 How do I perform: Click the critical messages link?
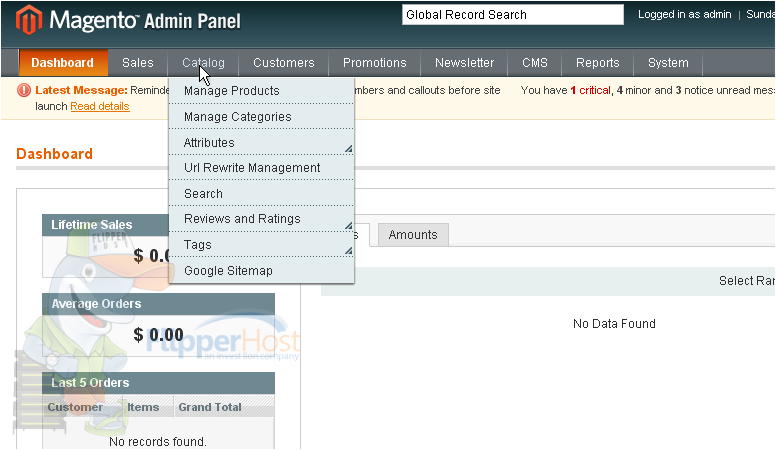(590, 90)
